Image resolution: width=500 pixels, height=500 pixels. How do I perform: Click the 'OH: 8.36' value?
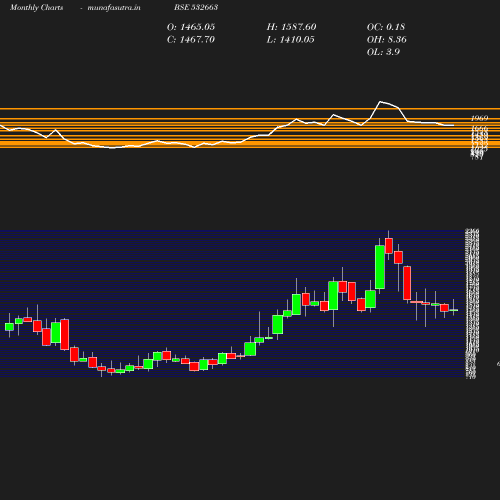click(387, 40)
